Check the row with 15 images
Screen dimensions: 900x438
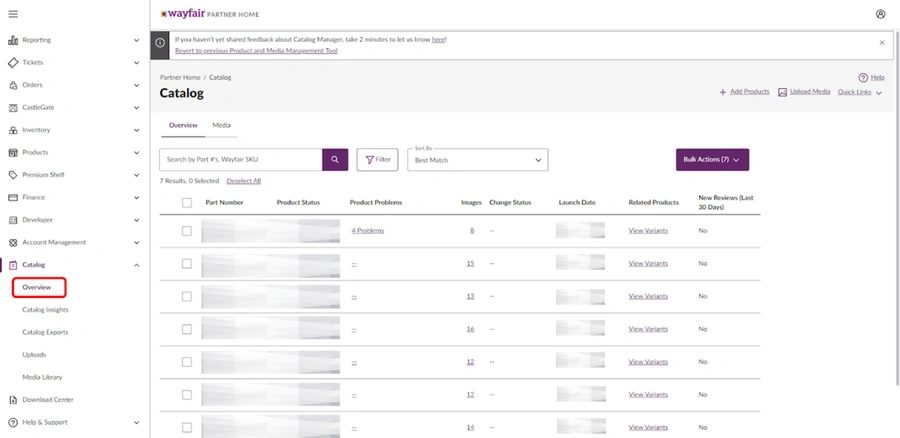pyautogui.click(x=187, y=263)
